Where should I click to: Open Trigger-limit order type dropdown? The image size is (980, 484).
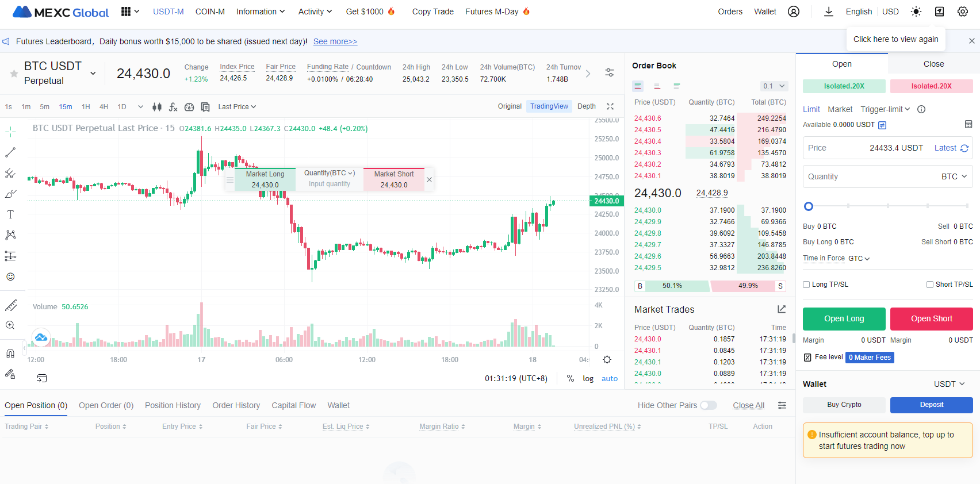tap(885, 109)
